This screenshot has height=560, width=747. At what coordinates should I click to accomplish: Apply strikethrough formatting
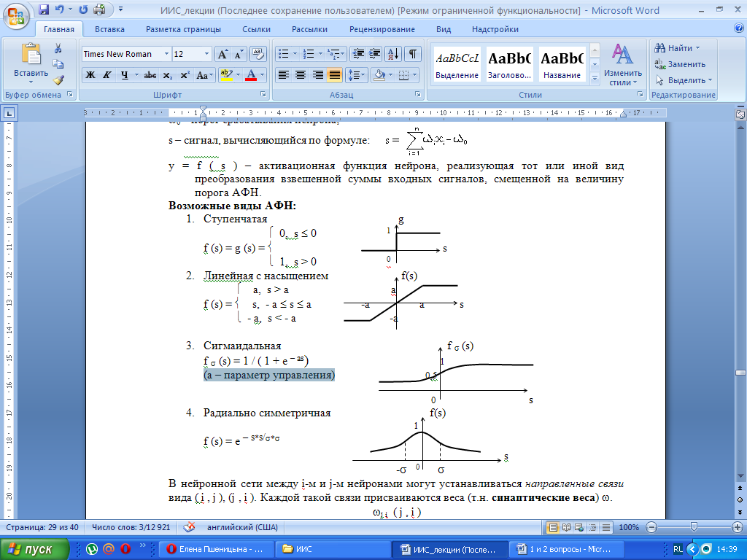[x=150, y=75]
